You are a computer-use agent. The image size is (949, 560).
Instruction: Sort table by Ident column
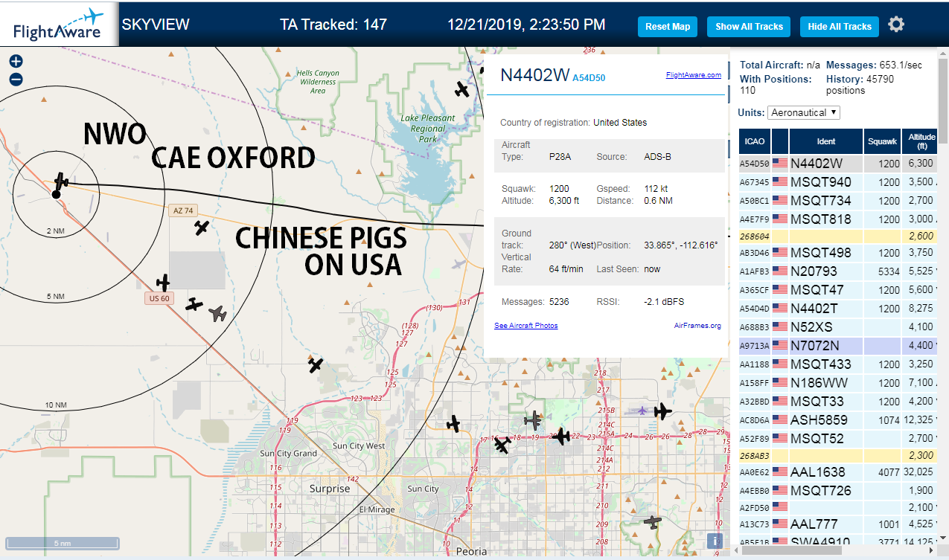click(826, 141)
